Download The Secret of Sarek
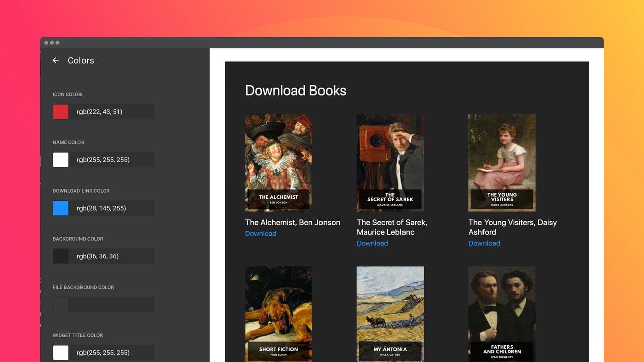The image size is (644, 362). tap(372, 243)
